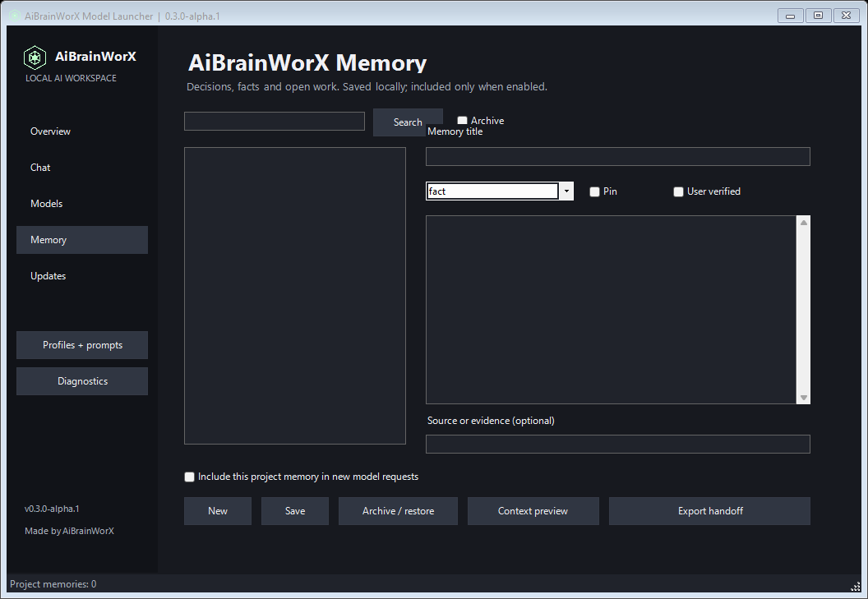Close the Model Launcher window

(846, 16)
